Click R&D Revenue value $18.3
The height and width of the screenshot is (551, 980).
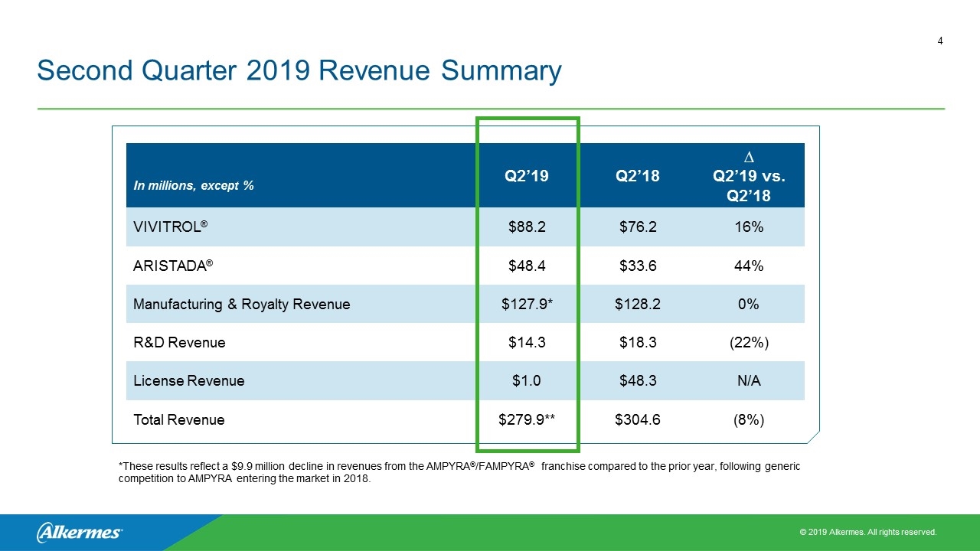pyautogui.click(x=638, y=342)
